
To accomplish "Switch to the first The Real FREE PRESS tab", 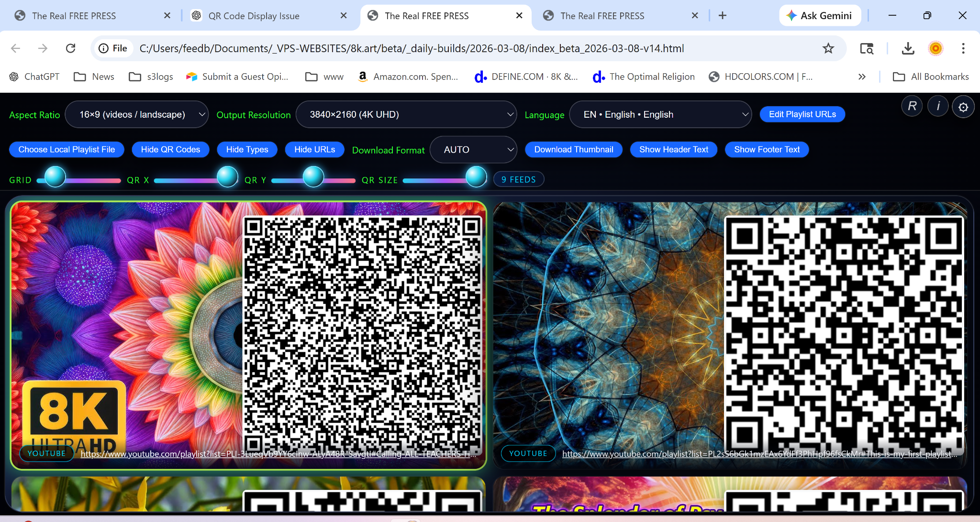I will point(92,16).
